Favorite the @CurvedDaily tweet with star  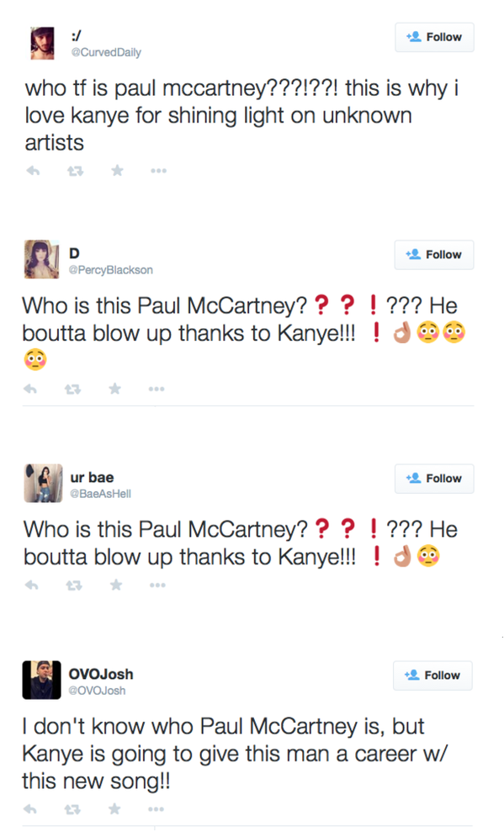[117, 170]
